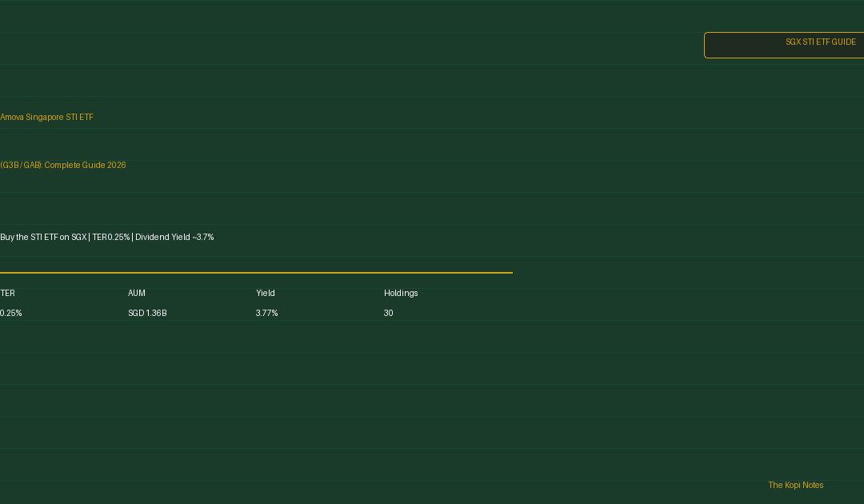The height and width of the screenshot is (504, 864).
Task: Click the 3.77% yield value
Action: point(266,313)
